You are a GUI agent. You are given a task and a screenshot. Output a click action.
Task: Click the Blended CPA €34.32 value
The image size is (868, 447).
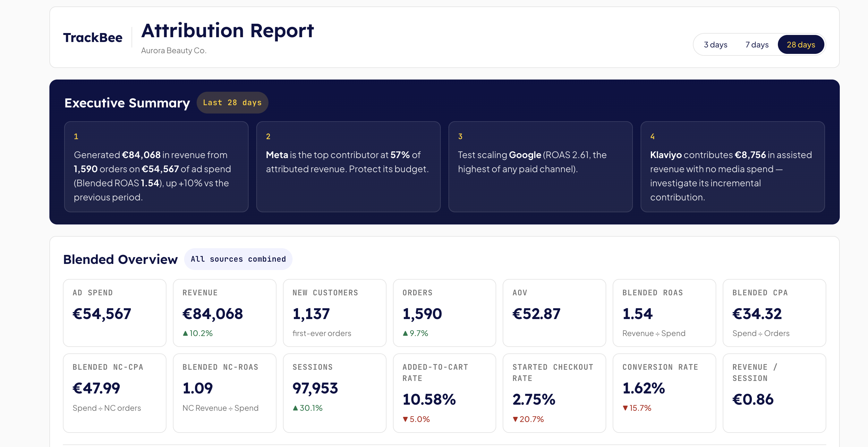click(x=757, y=314)
